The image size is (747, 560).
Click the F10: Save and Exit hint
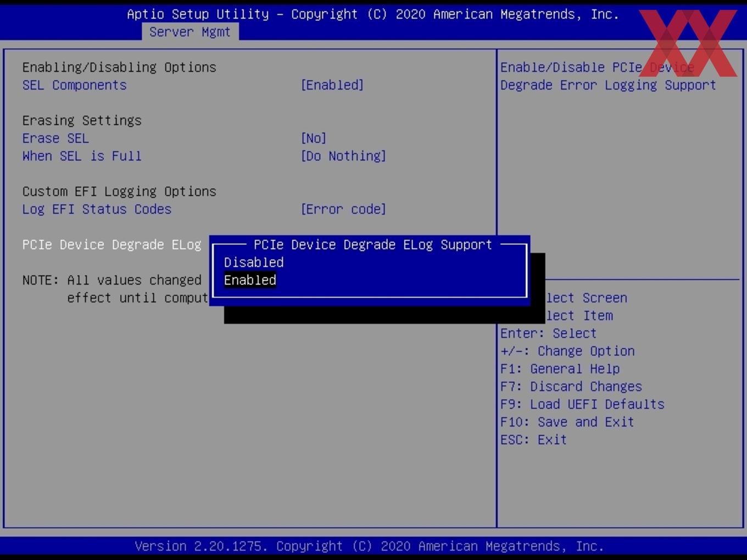567,422
